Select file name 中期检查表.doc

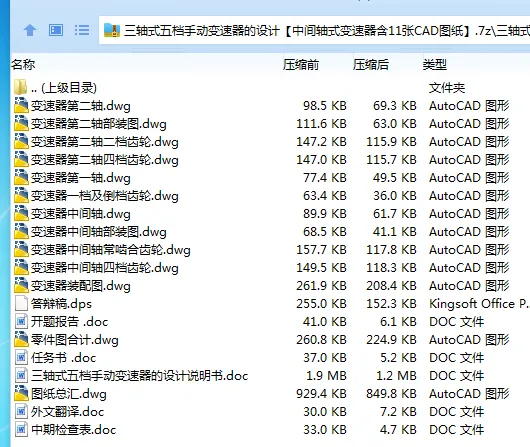pos(73,430)
